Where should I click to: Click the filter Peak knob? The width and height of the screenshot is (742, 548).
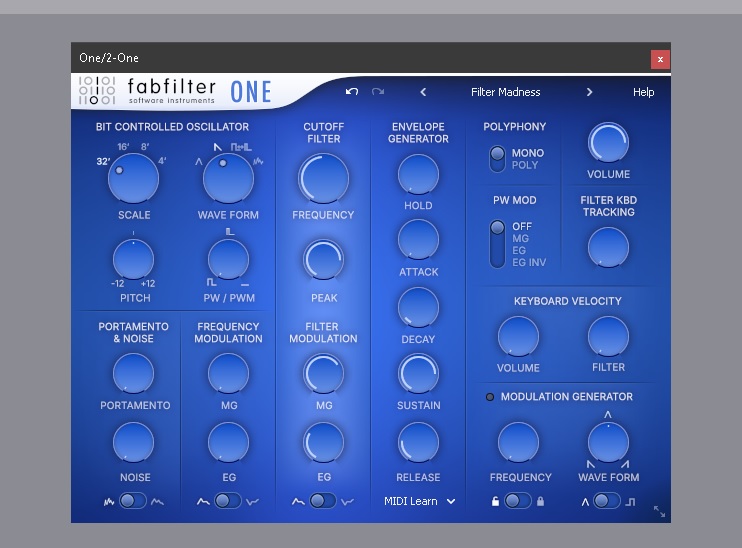[x=323, y=259]
